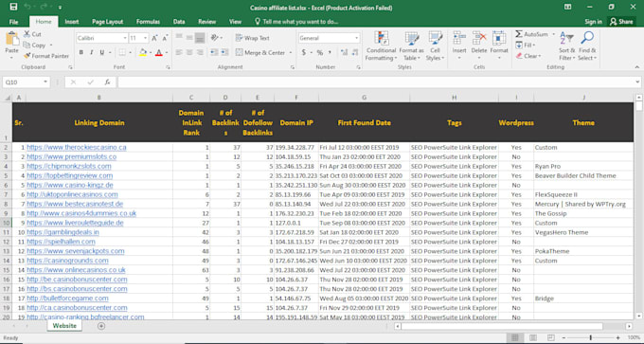Toggle align text left
This screenshot has width=644, height=344.
(x=179, y=53)
